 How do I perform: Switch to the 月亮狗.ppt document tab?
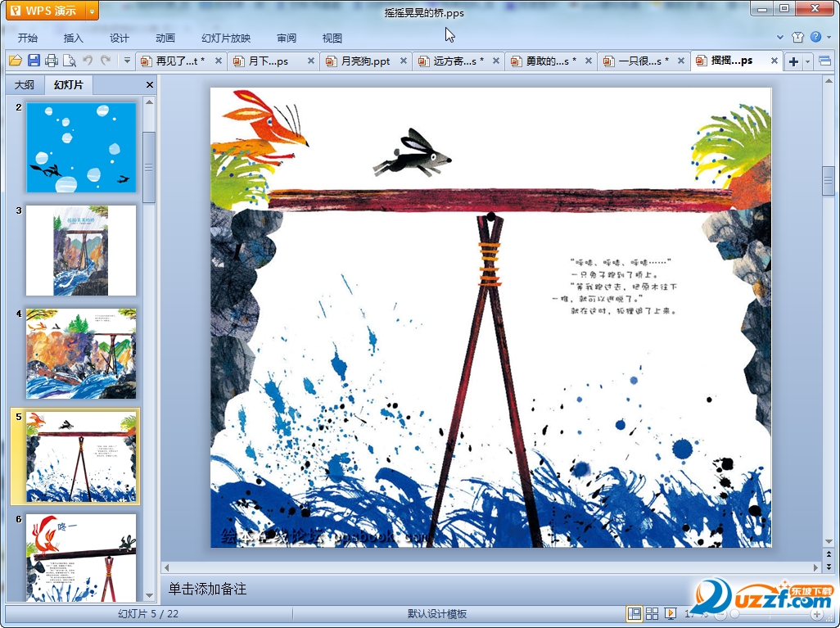[365, 61]
